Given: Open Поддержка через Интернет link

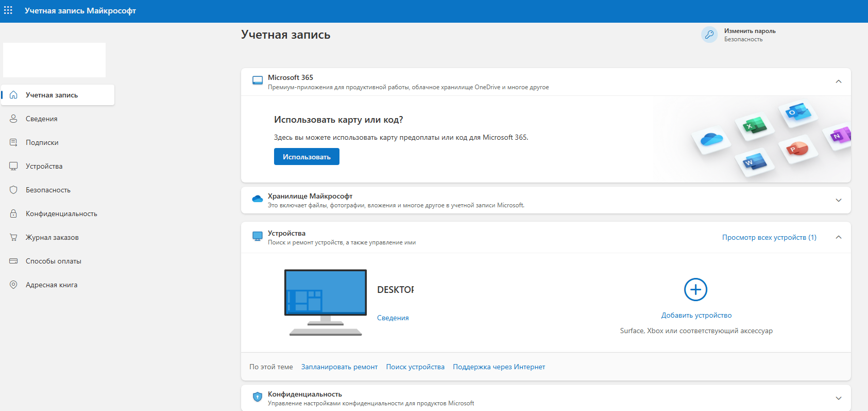Looking at the screenshot, I should [499, 367].
